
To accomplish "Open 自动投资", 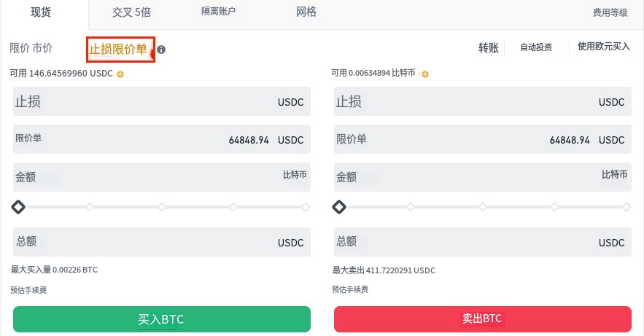I will click(x=535, y=47).
